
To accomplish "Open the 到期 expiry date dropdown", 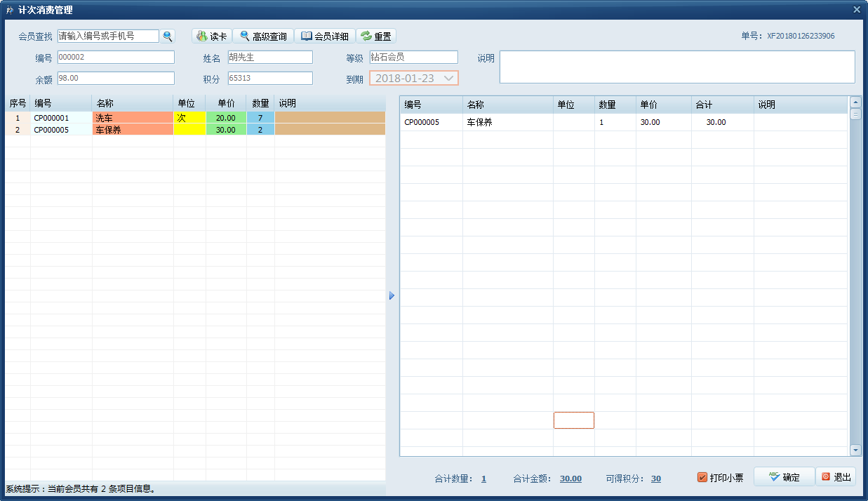I will [450, 78].
